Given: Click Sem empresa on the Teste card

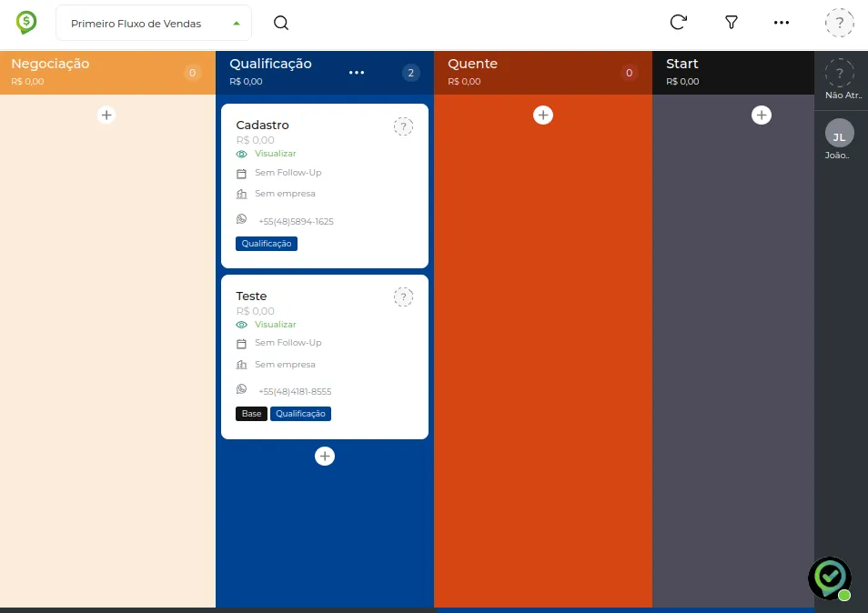Looking at the screenshot, I should [285, 364].
